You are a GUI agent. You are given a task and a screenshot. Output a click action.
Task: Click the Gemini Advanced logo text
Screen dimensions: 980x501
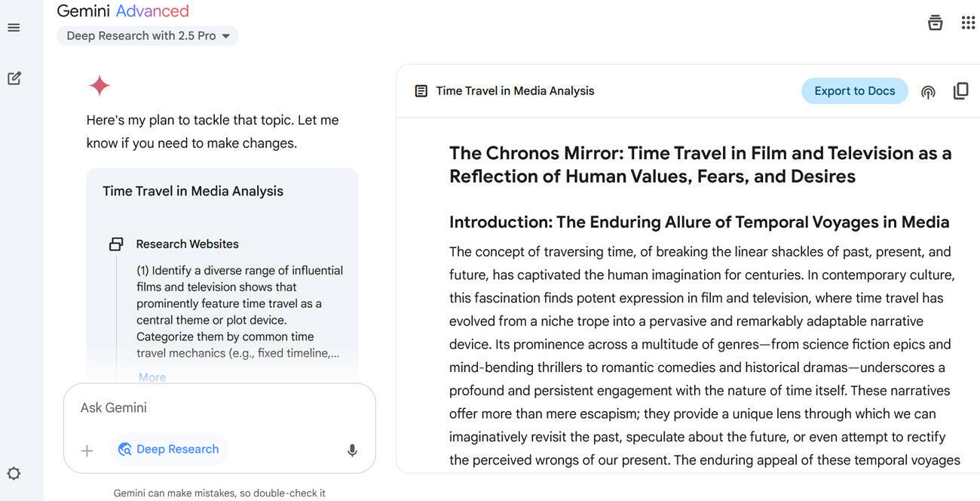coord(123,11)
